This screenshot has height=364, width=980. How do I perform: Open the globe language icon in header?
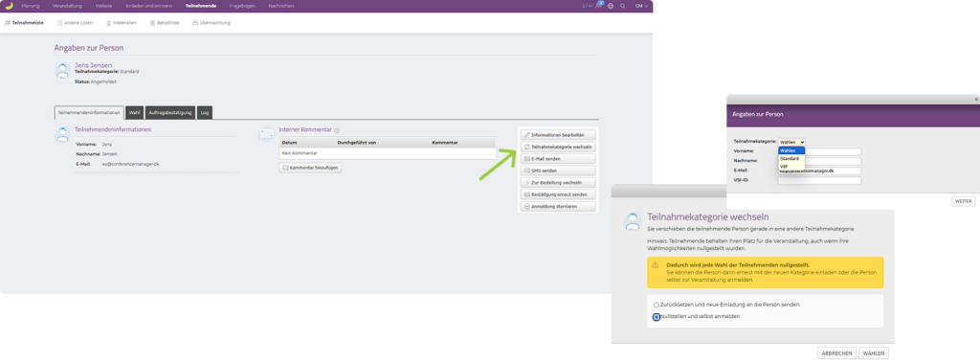coord(611,6)
